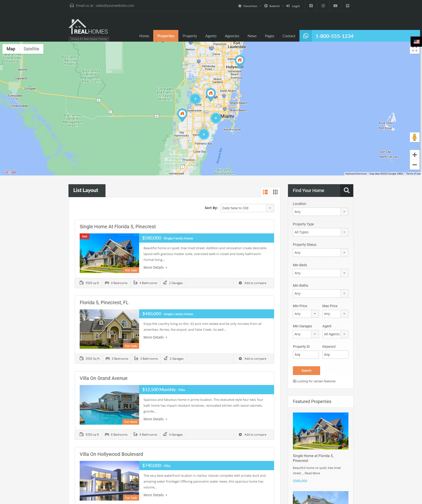The height and width of the screenshot is (504, 422).
Task: Zoom out the map
Action: point(414,165)
